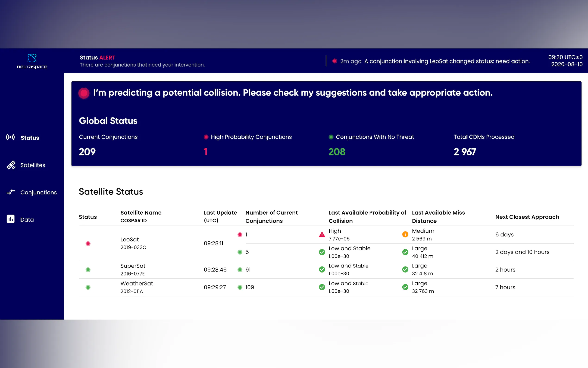The image size is (588, 368).
Task: Click the Satellites satellite icon
Action: (11, 165)
